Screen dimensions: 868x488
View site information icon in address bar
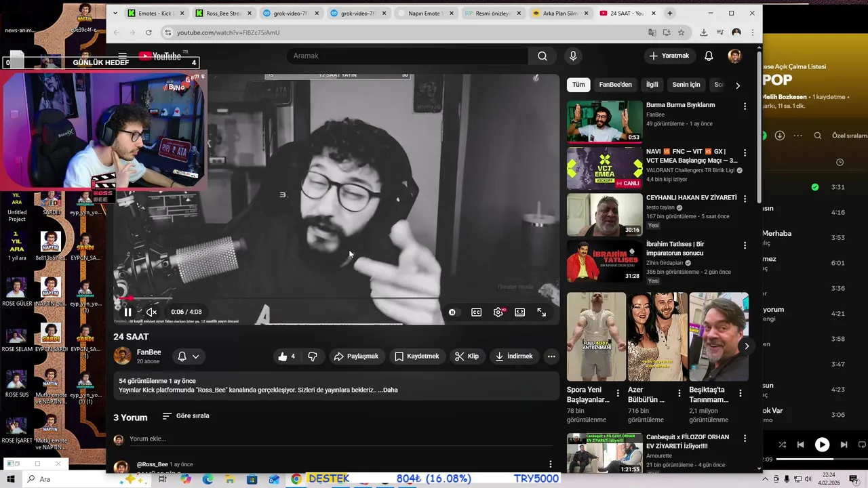[168, 33]
